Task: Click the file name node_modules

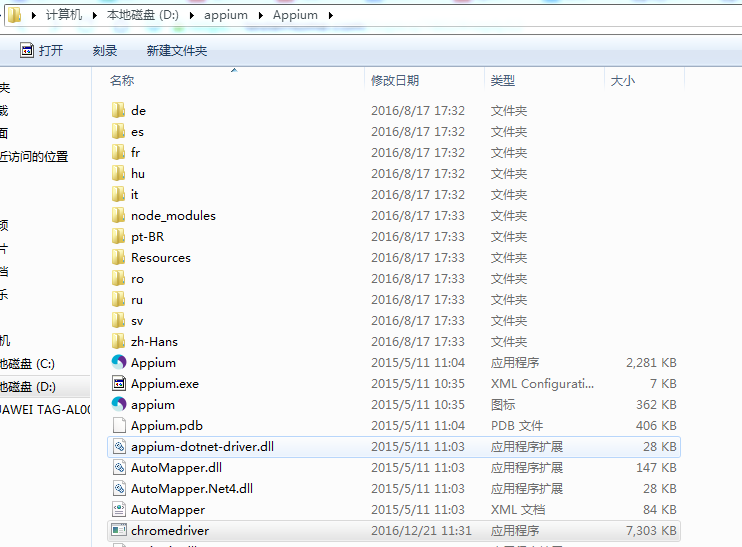Action: pos(173,216)
